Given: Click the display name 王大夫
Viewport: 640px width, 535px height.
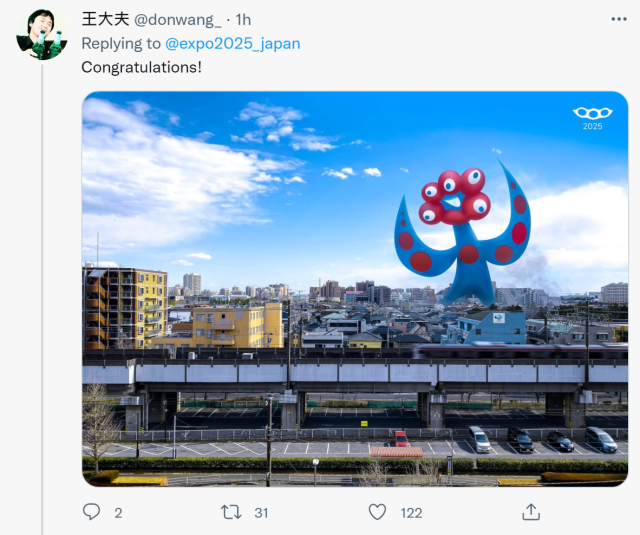Looking at the screenshot, I should point(105,19).
